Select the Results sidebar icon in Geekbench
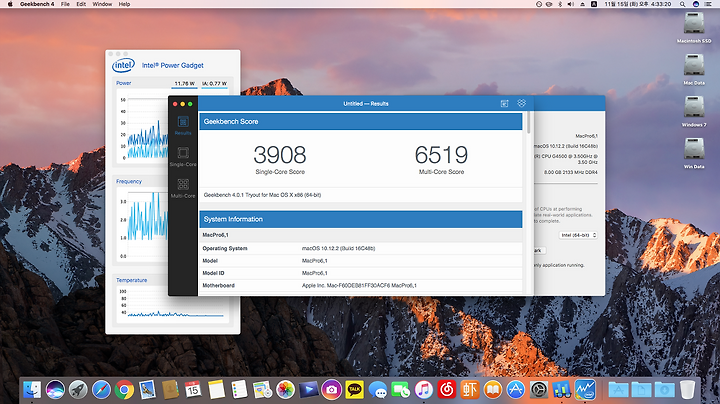 coord(183,124)
